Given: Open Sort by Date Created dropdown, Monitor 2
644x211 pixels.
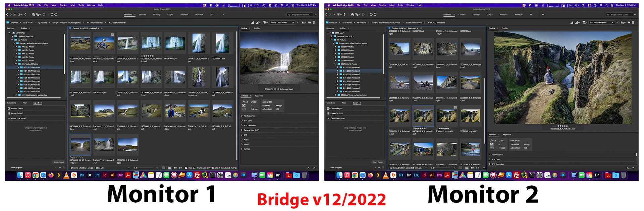Looking at the screenshot, I should (601, 23).
